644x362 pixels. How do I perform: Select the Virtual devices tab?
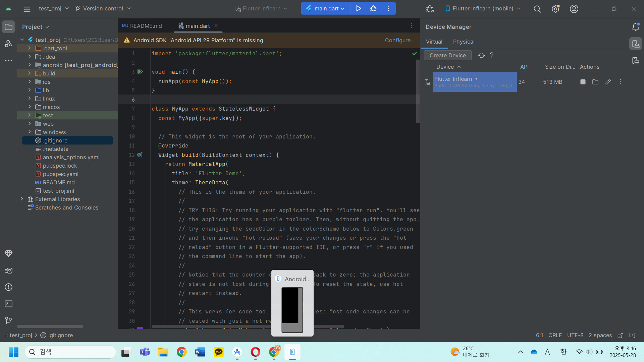pos(434,42)
